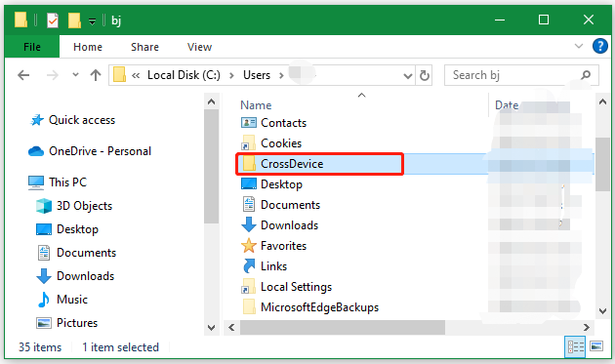The width and height of the screenshot is (615, 364).
Task: Click the Search bj input field
Action: coord(513,75)
